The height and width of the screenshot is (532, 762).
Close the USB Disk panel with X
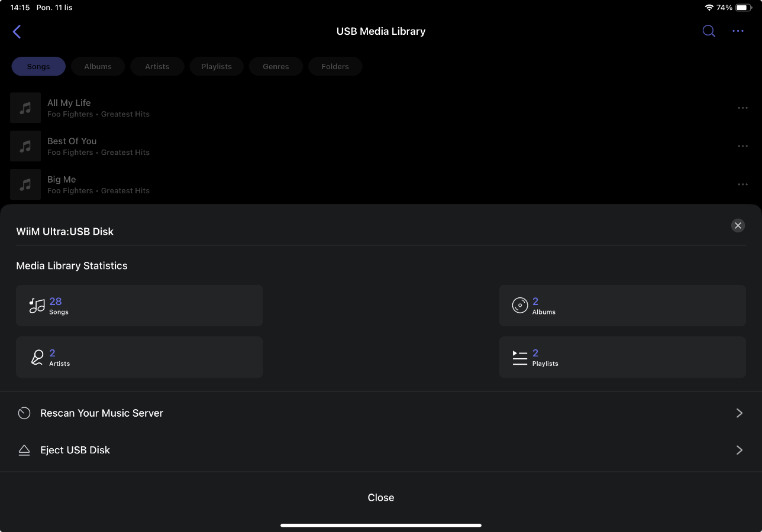coord(738,225)
